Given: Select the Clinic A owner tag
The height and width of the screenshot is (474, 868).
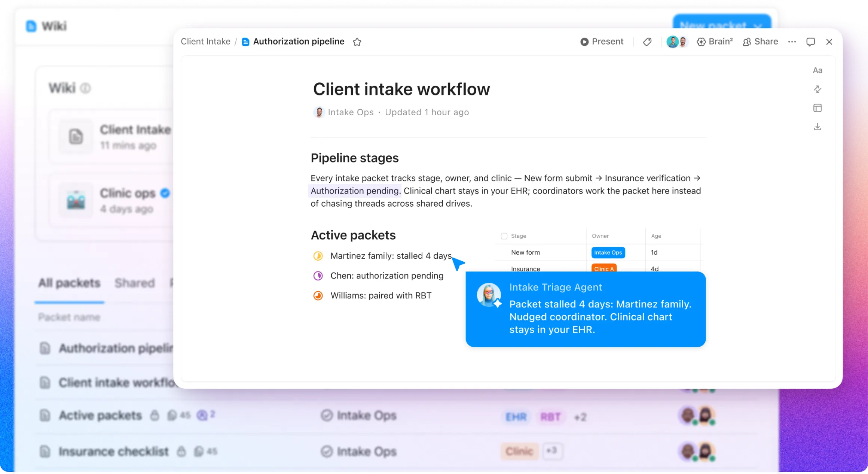Looking at the screenshot, I should (604, 268).
